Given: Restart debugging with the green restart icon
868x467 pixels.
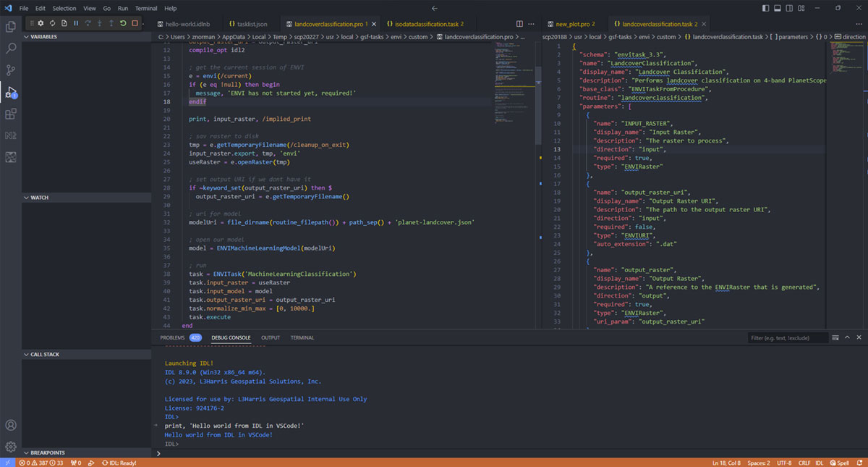Looking at the screenshot, I should (123, 24).
